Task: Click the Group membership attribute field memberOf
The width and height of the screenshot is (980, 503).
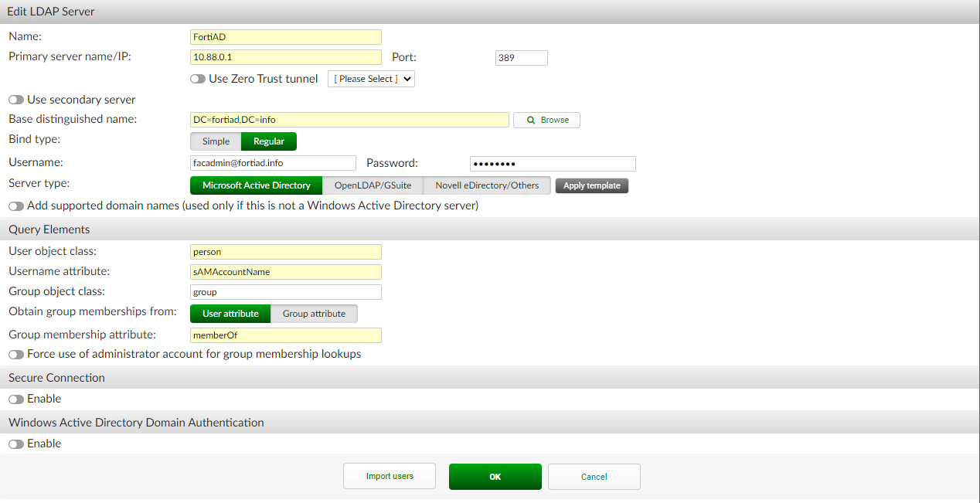Action: click(286, 335)
